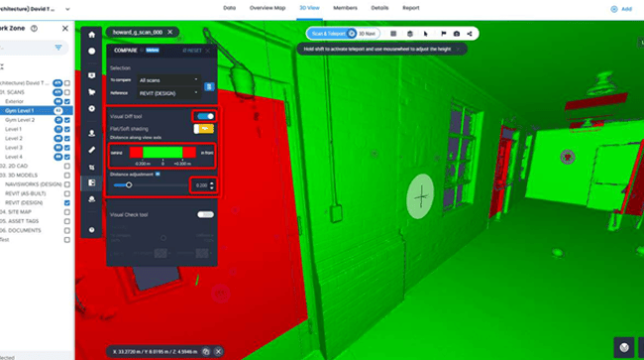This screenshot has width=644, height=360.
Task: Click the scan position circle with crosshair
Action: pos(420,196)
